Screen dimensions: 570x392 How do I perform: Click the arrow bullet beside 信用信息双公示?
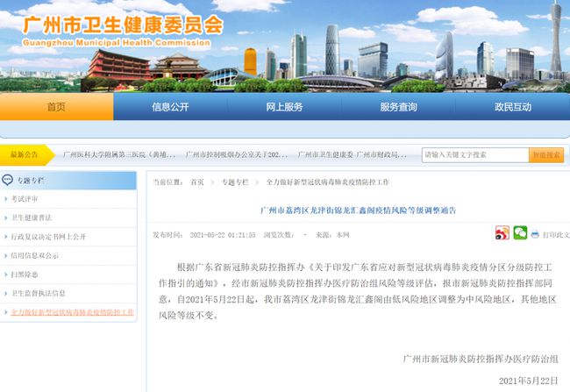6,255
